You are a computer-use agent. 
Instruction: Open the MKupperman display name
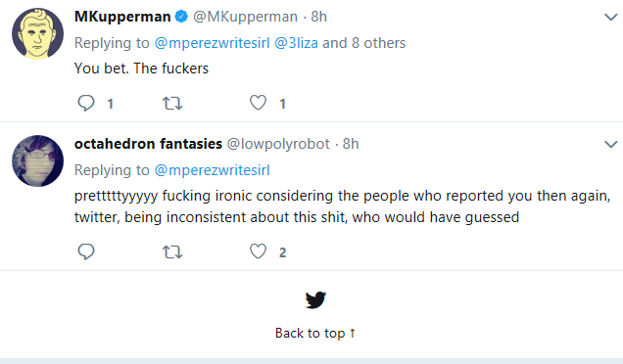122,17
